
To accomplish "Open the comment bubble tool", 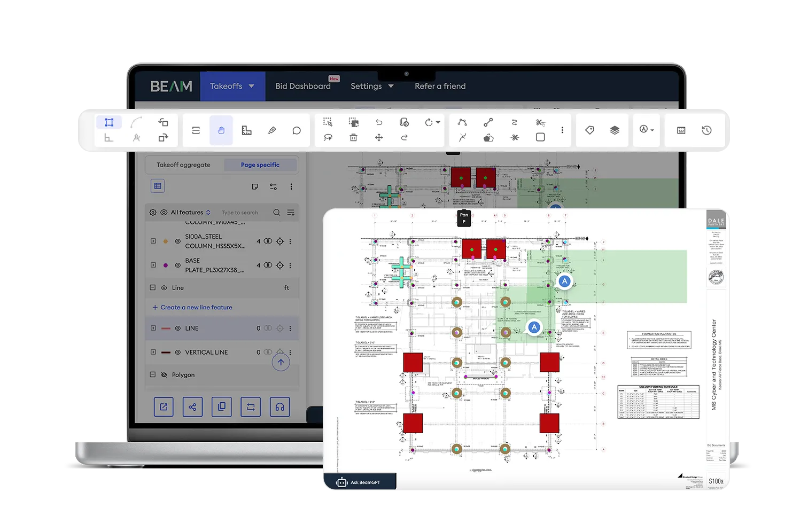I will tap(297, 130).
